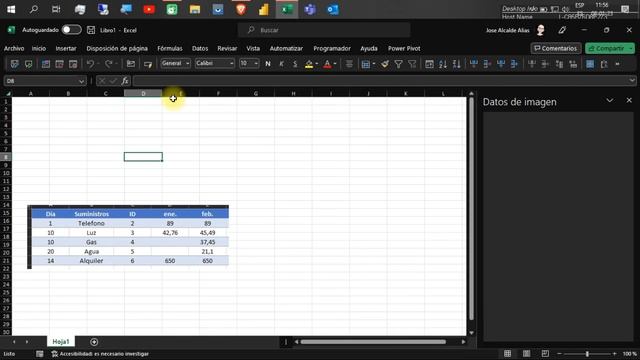Toggle the Autoguardado switch
The image size is (640, 360).
[71, 30]
